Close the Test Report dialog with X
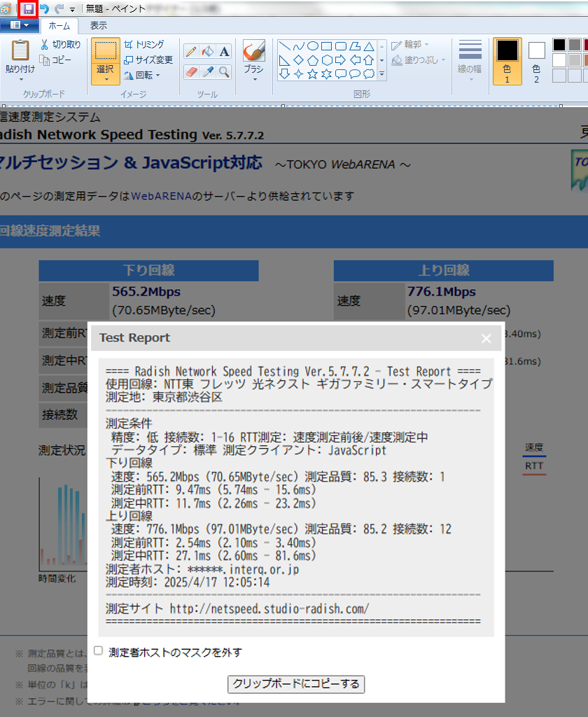The height and width of the screenshot is (717, 588). [486, 338]
